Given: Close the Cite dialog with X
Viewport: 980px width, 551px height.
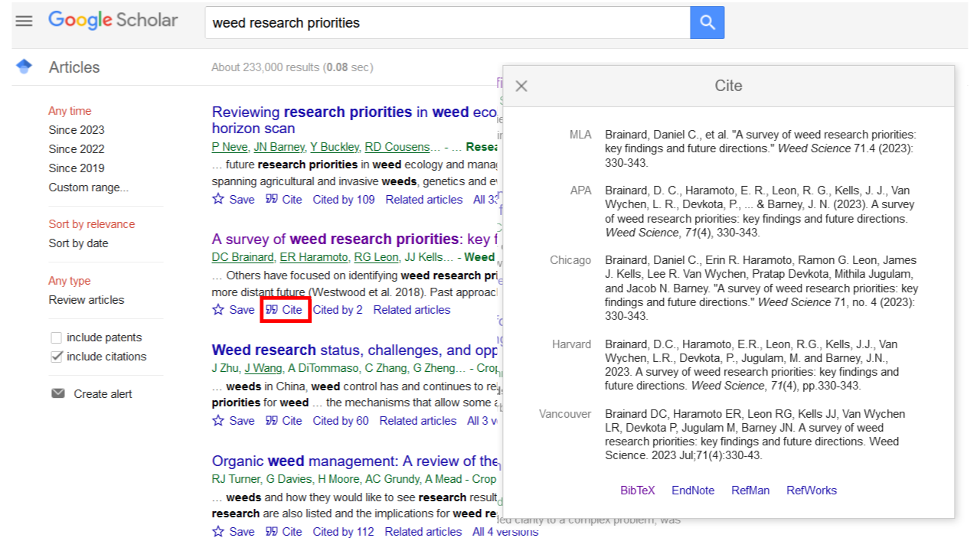Looking at the screenshot, I should click(521, 86).
